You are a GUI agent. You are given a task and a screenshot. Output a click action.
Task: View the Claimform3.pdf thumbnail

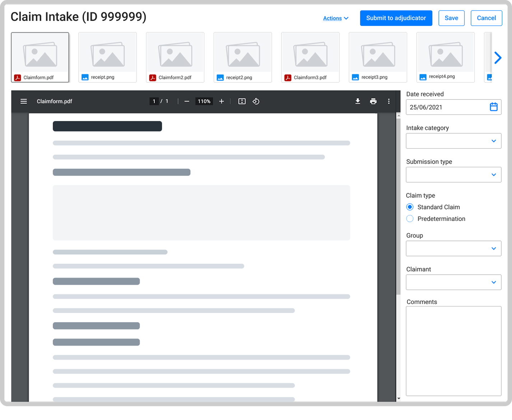point(310,57)
